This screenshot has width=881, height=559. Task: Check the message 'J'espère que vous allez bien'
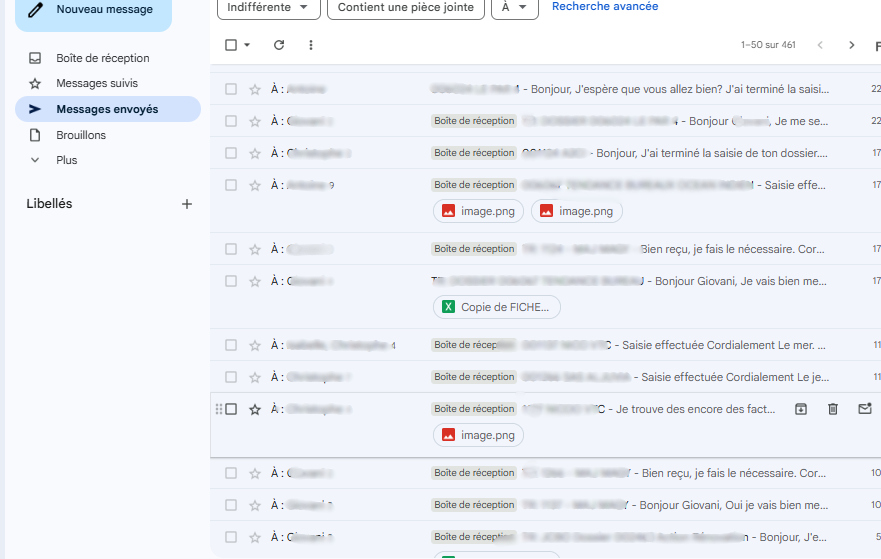(x=231, y=89)
